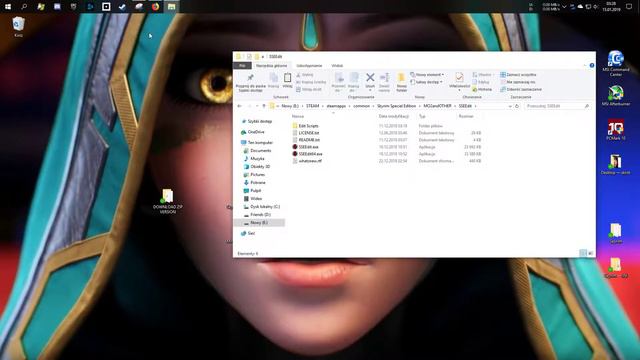Click the Nowy folder icon in ribbon
640x360 pixels.
click(402, 78)
